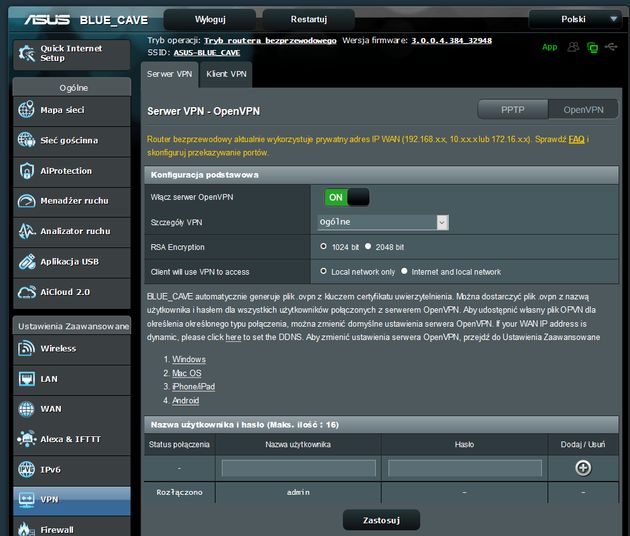Select Local network only option
This screenshot has height=536, width=630.
323,271
